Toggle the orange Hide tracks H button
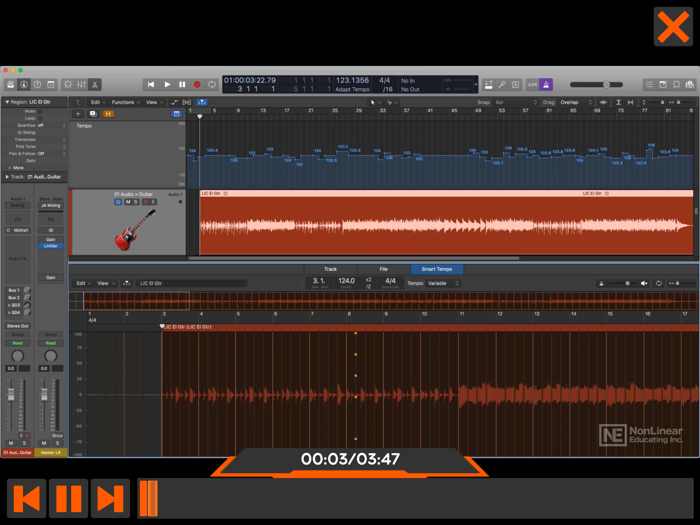The width and height of the screenshot is (700, 525). pyautogui.click(x=108, y=114)
